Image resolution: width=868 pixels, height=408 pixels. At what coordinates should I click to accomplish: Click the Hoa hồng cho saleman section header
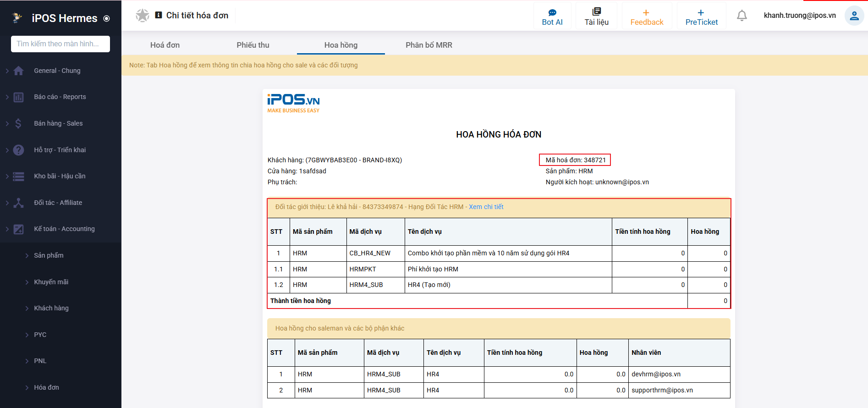(499, 328)
